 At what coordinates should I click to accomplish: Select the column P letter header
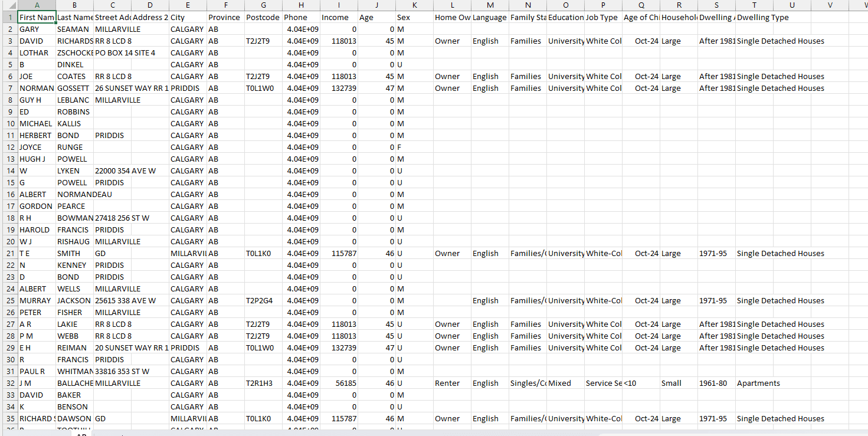pos(603,5)
